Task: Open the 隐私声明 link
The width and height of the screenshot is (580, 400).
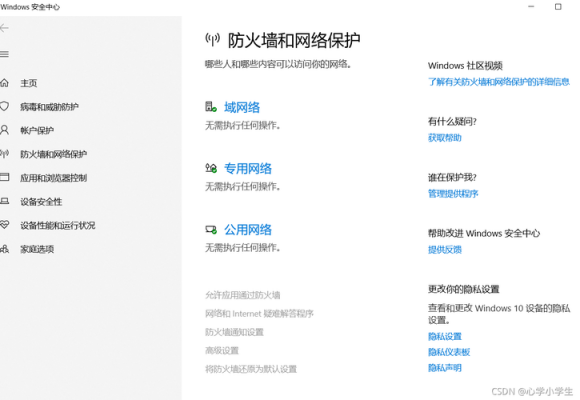Action: click(x=445, y=368)
